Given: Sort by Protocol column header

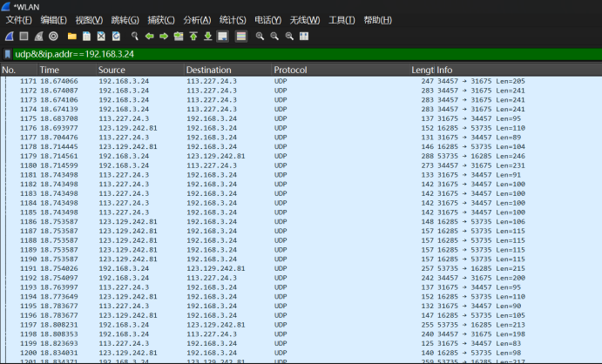Looking at the screenshot, I should [x=341, y=70].
